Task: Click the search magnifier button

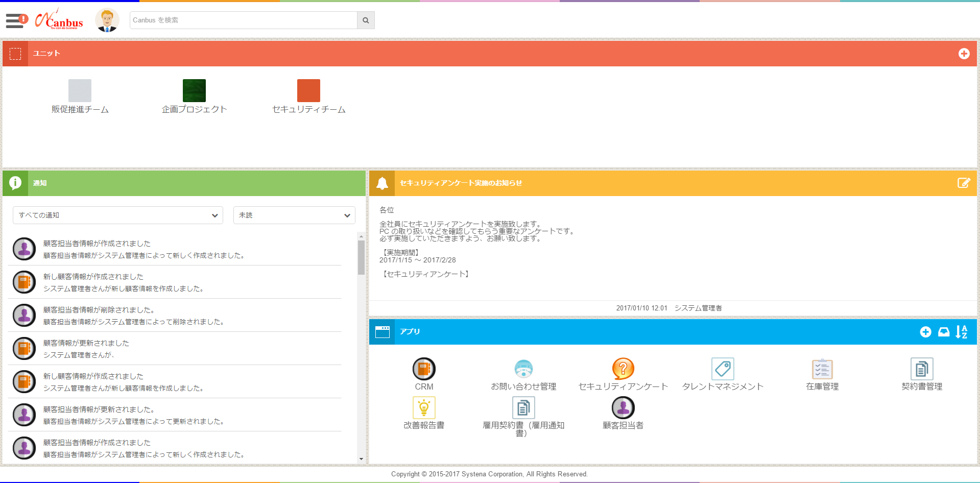Action: tap(365, 20)
